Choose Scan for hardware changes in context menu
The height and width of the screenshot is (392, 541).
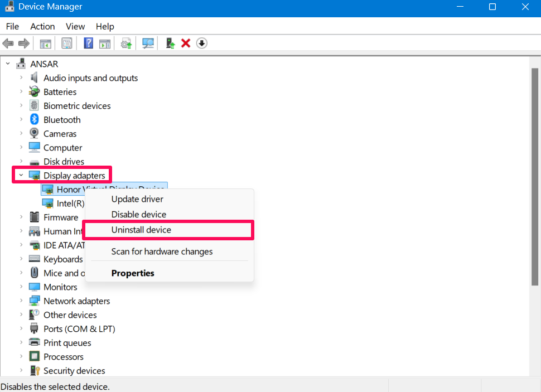point(170,251)
